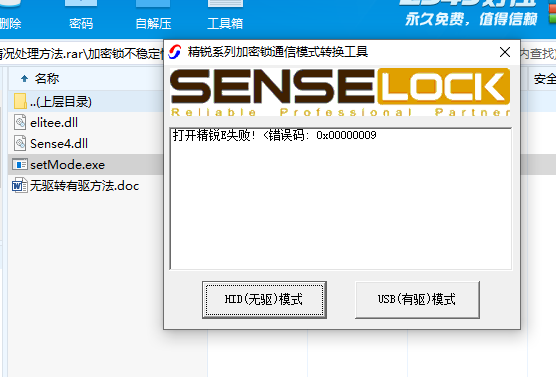The image size is (556, 377).
Task: Open the 自解压 toolbar item
Action: (x=153, y=15)
